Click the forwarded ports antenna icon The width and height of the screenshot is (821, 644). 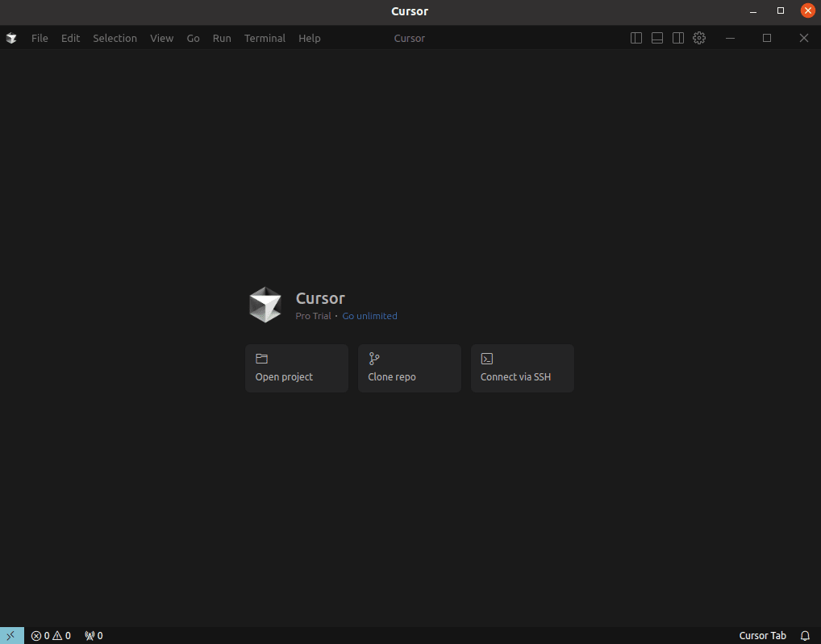point(94,636)
